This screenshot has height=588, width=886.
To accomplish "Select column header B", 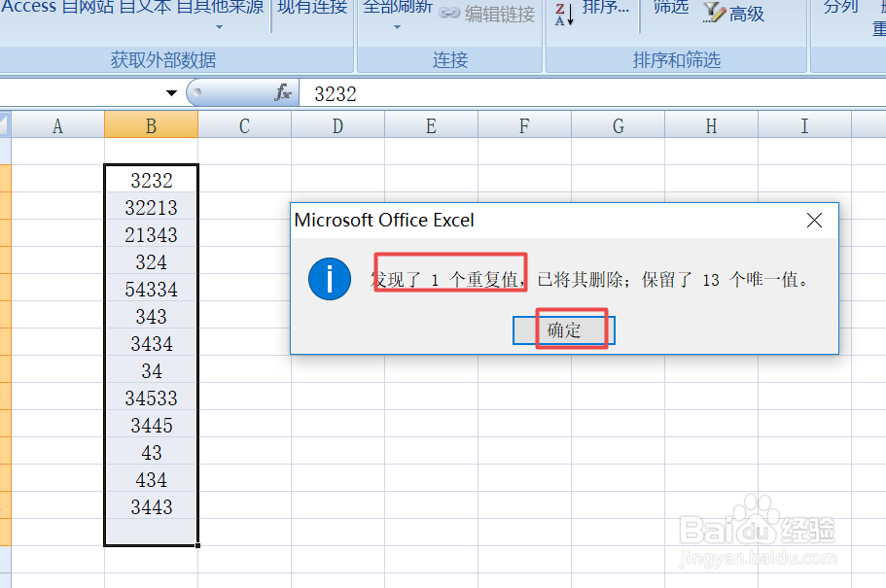I will [x=151, y=125].
